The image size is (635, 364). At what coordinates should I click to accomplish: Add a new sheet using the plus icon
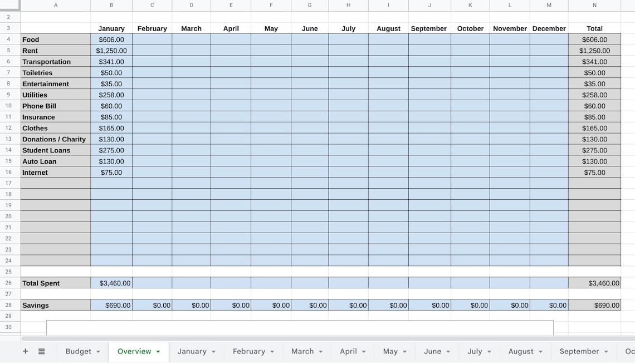(x=25, y=351)
